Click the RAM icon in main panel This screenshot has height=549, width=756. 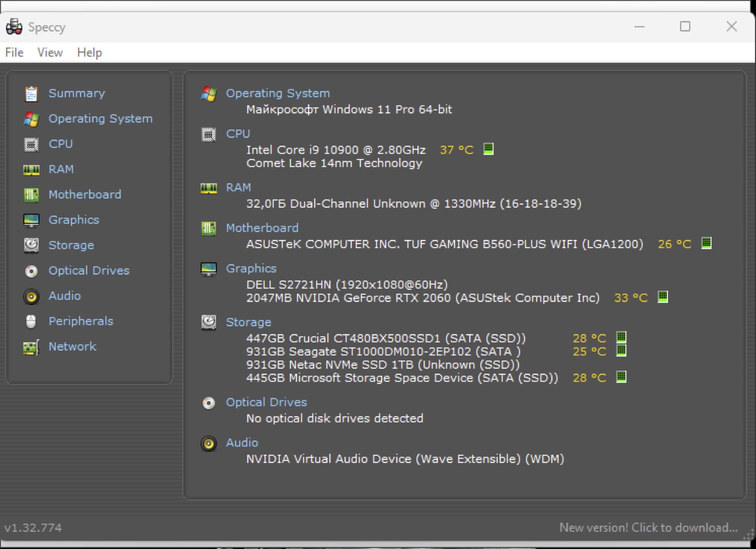coord(209,188)
